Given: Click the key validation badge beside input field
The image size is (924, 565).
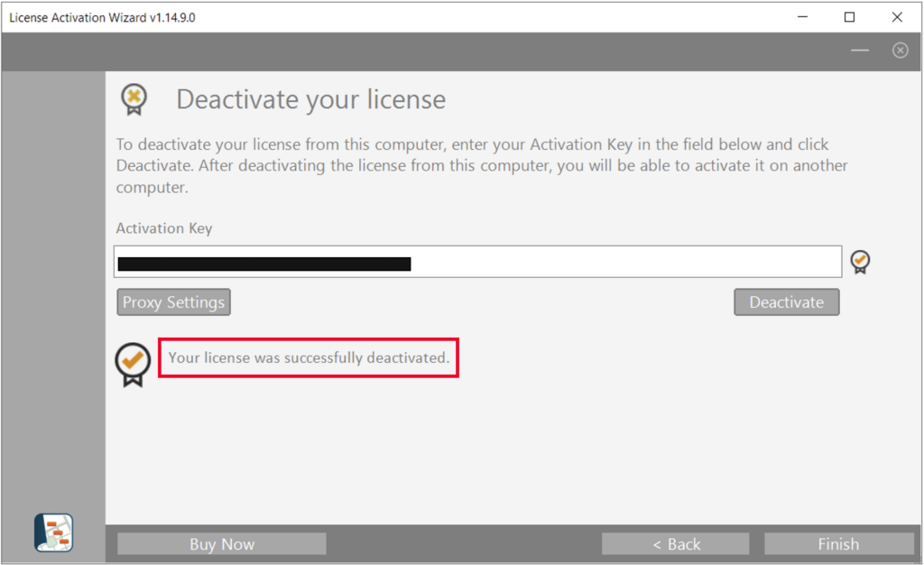Looking at the screenshot, I should 860,262.
